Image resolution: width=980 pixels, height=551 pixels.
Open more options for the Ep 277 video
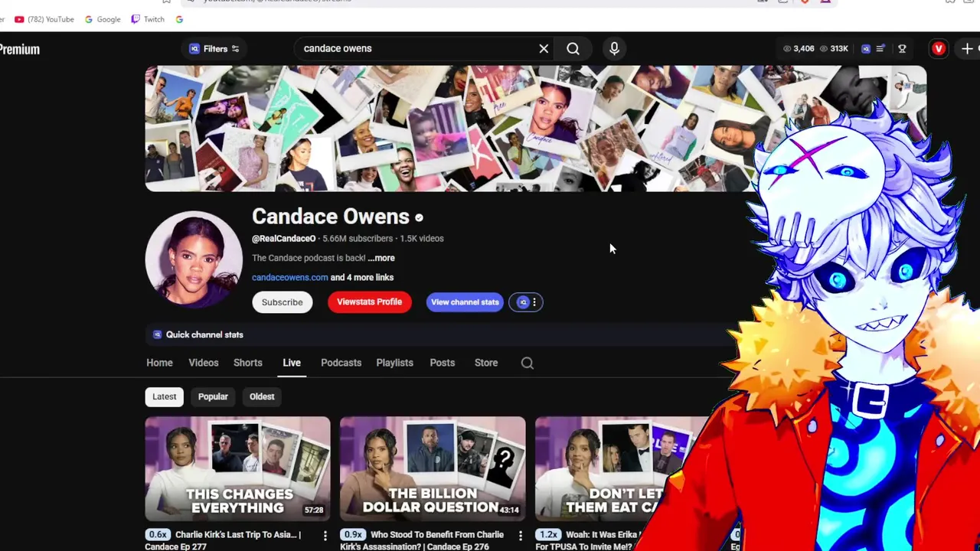coord(325,536)
